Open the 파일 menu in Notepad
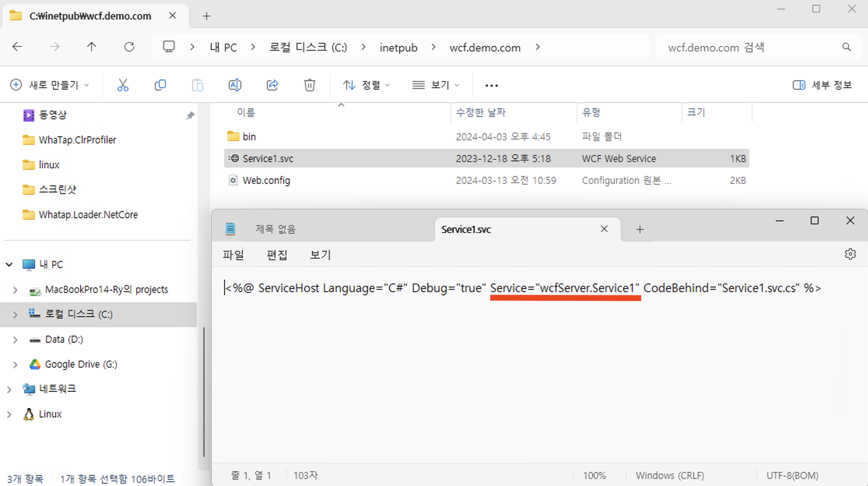 pyautogui.click(x=233, y=255)
